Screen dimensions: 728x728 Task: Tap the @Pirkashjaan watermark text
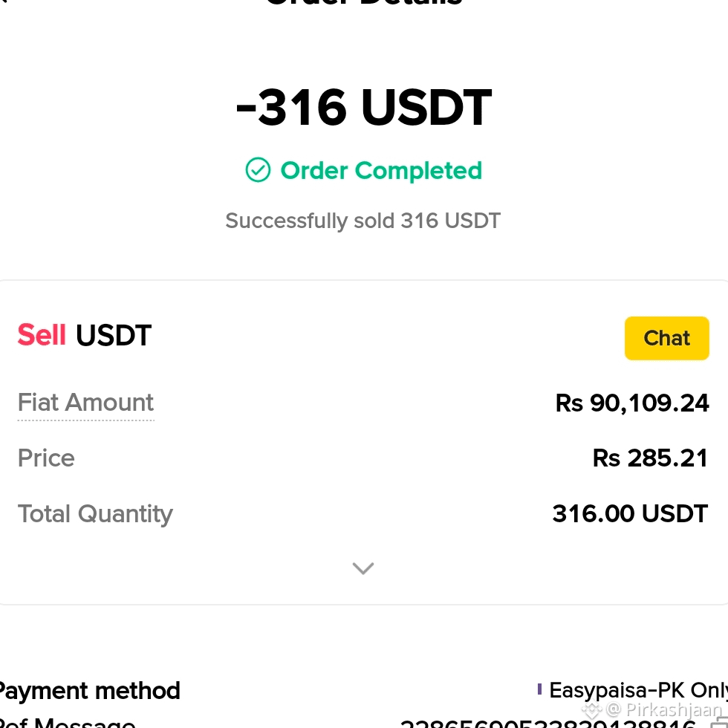tap(664, 709)
